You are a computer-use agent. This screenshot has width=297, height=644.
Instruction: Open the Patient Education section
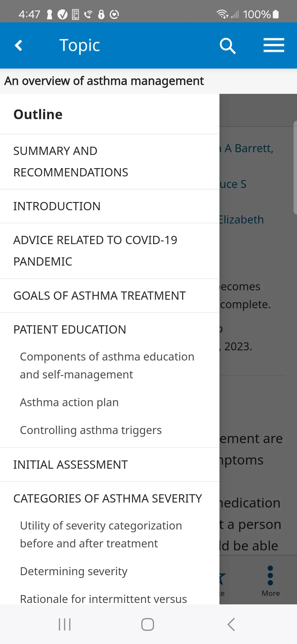tap(70, 330)
